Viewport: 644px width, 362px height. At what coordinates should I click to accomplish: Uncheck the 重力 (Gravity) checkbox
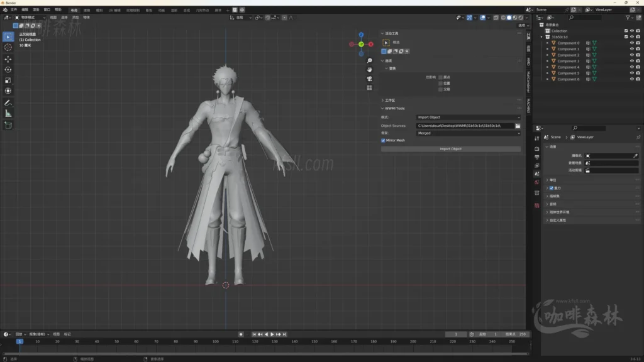[x=552, y=188]
